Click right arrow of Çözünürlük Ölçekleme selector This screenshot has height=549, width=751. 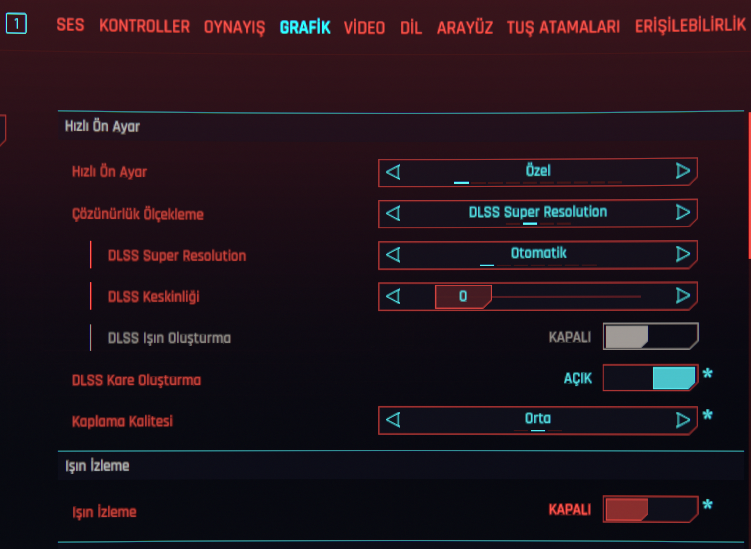point(683,212)
